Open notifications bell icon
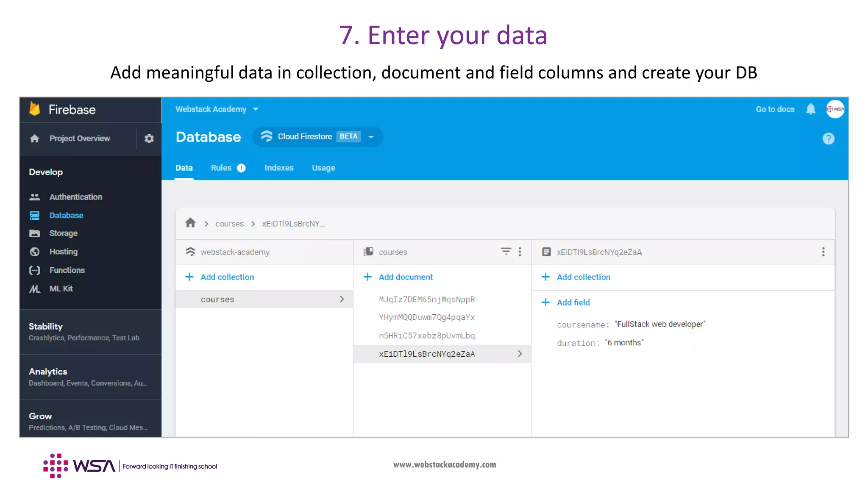Viewport: 868px width, 488px height. [x=810, y=109]
